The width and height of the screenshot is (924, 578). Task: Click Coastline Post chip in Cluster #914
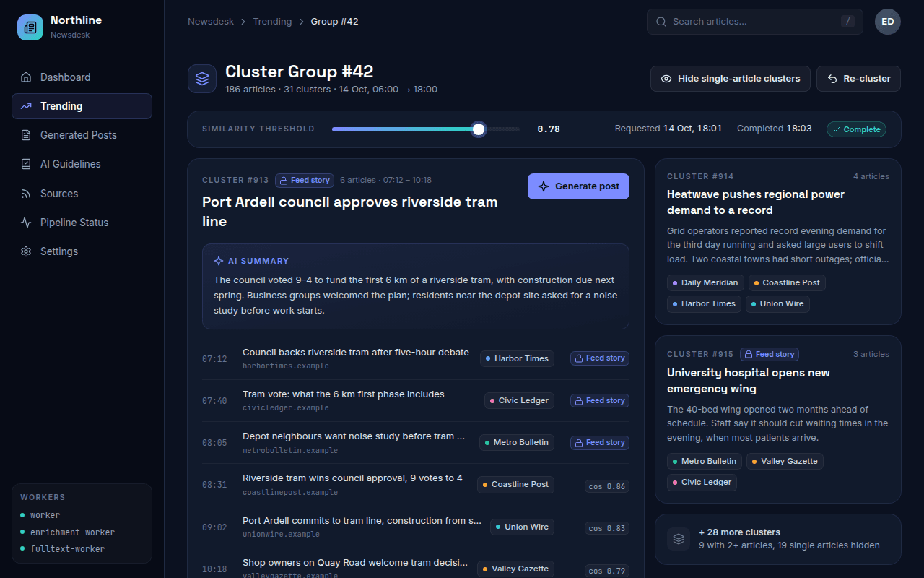[x=787, y=282]
